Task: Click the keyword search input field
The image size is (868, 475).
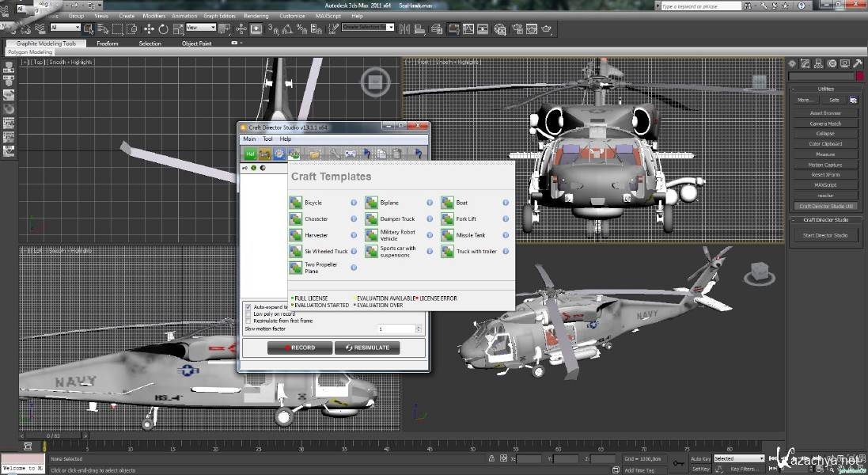Action: tap(698, 6)
